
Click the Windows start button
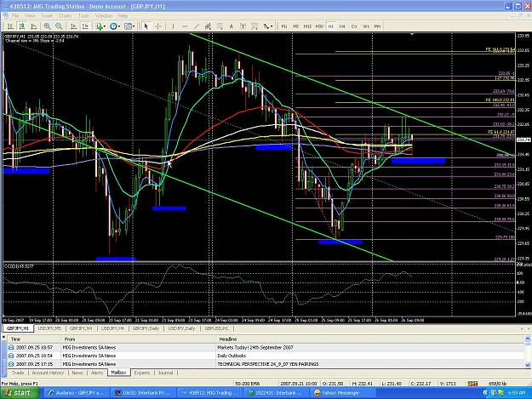[x=20, y=393]
